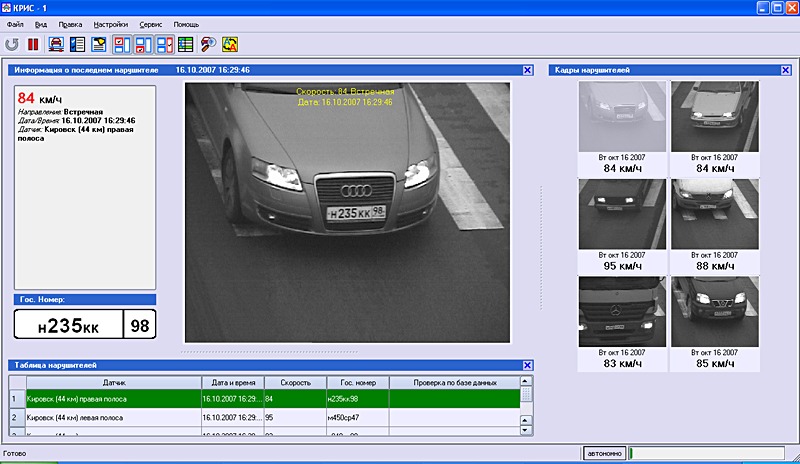Click the yellow letters toolbar icon
The image size is (800, 464).
229,44
